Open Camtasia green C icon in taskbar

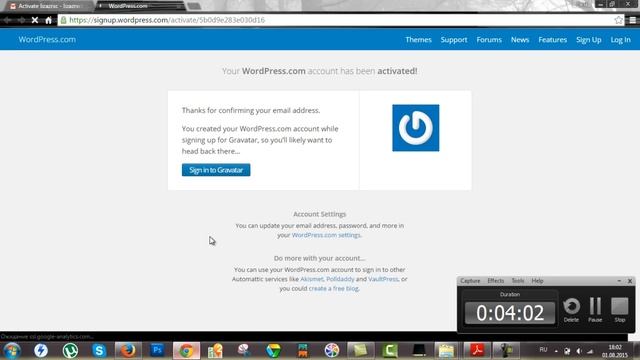390,351
